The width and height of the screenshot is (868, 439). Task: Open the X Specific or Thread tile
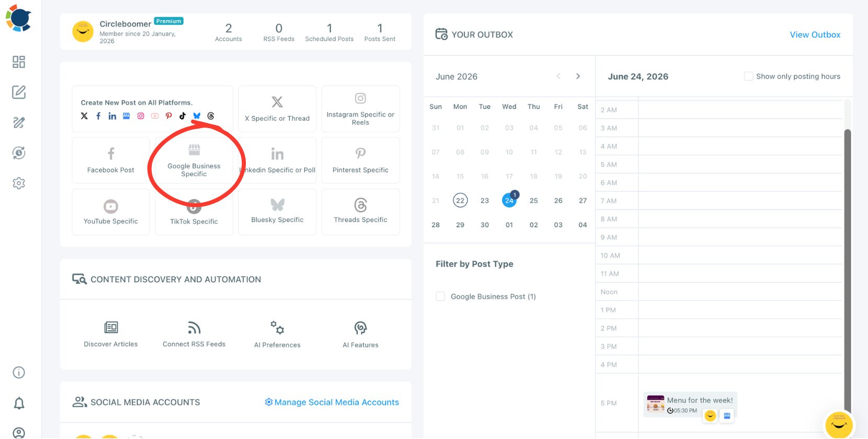[277, 109]
